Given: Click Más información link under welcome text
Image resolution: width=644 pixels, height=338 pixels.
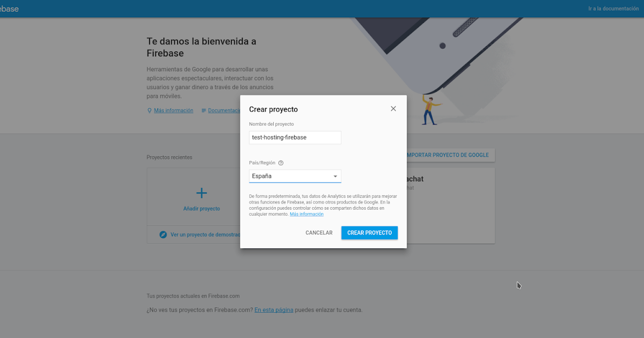Looking at the screenshot, I should pyautogui.click(x=173, y=111).
